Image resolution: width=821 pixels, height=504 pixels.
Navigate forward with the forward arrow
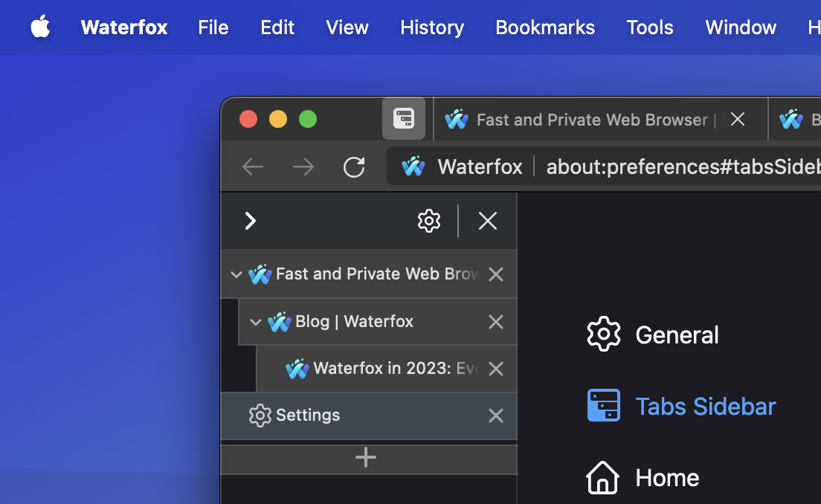[303, 167]
